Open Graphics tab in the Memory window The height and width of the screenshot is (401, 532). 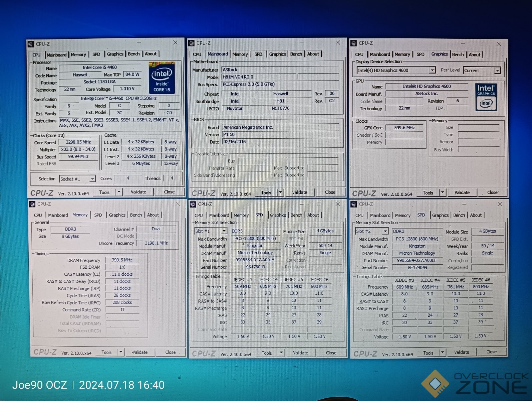pos(117,215)
